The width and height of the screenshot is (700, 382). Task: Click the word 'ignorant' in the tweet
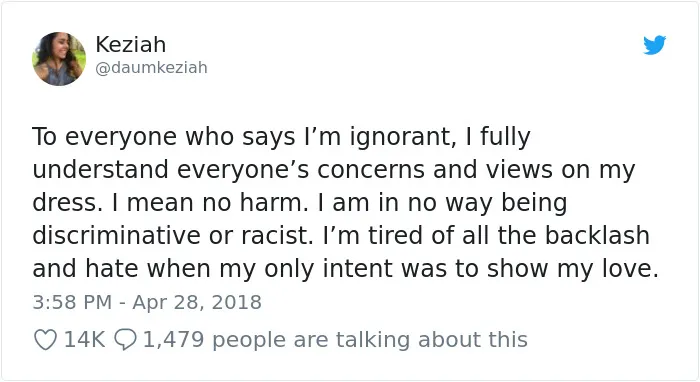tap(402, 137)
